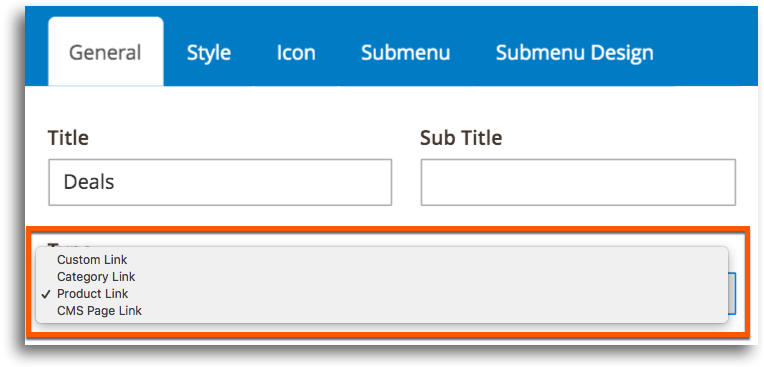Viewport: 764px width, 367px height.
Task: Click the Title field label
Action: point(68,138)
